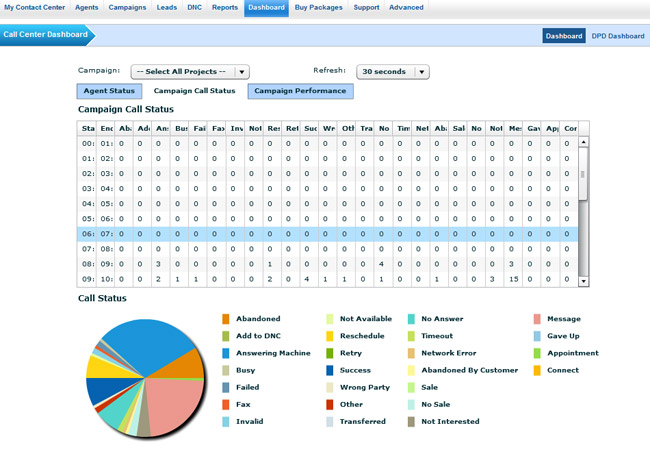Viewport: 650px width, 454px height.
Task: Open the Advanced tab
Action: pyautogui.click(x=406, y=7)
